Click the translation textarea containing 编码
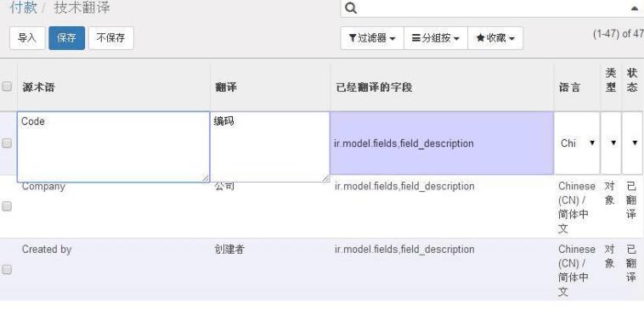644x309 pixels. coord(270,147)
